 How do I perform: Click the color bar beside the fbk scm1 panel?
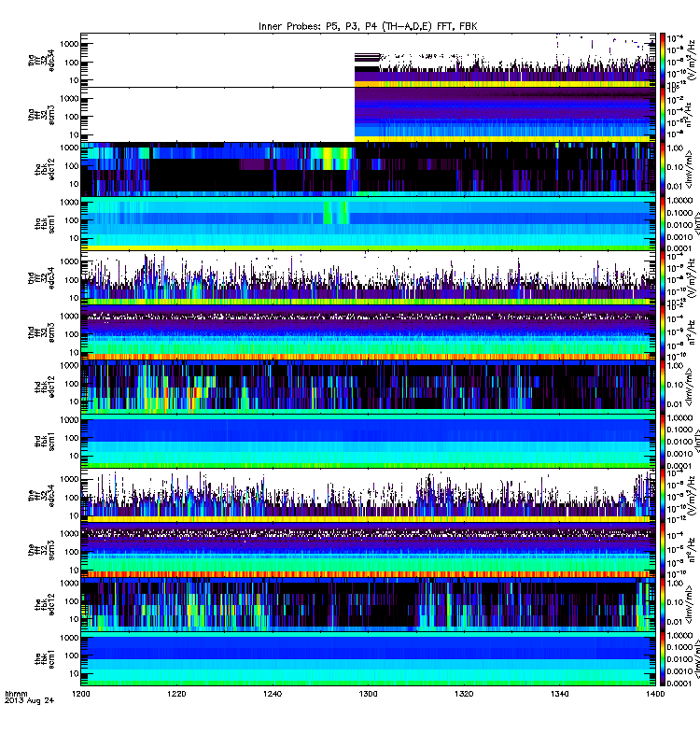click(x=663, y=658)
